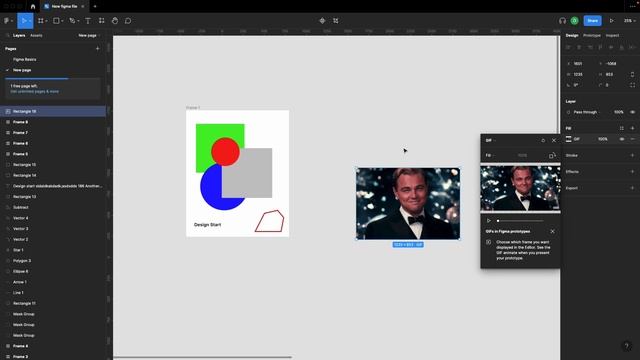Screen dimensions: 640x360
Task: Click Get unlimited pages & more link
Action: (35, 92)
